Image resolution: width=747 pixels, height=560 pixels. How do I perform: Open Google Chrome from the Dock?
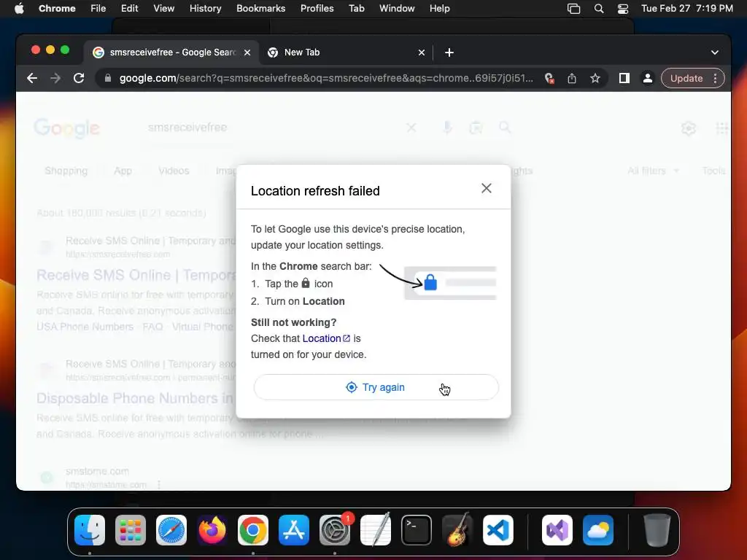click(253, 530)
